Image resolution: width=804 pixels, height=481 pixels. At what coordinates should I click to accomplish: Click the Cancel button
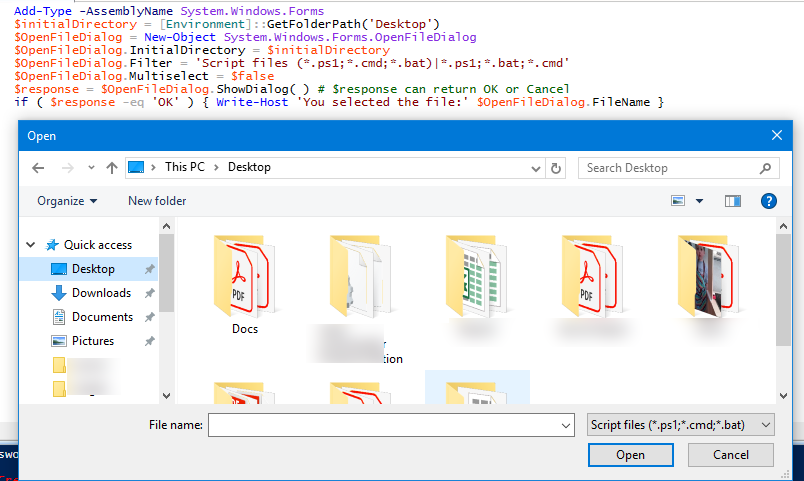pos(731,455)
